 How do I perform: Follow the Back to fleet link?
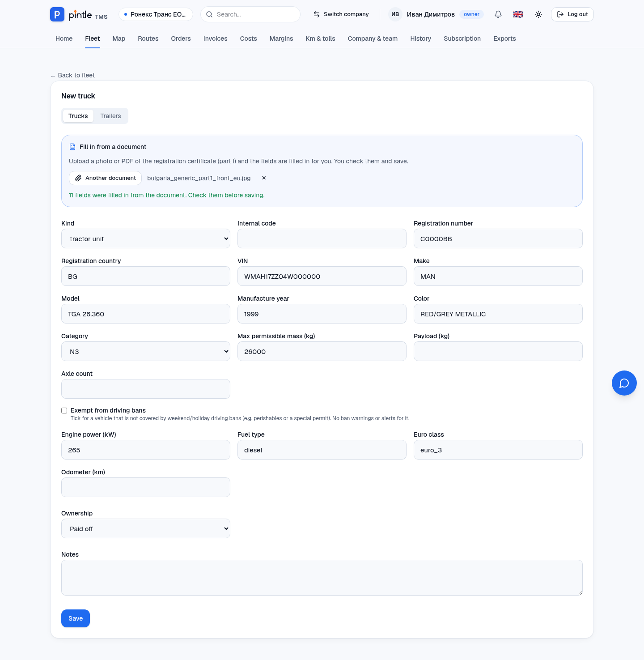click(73, 75)
